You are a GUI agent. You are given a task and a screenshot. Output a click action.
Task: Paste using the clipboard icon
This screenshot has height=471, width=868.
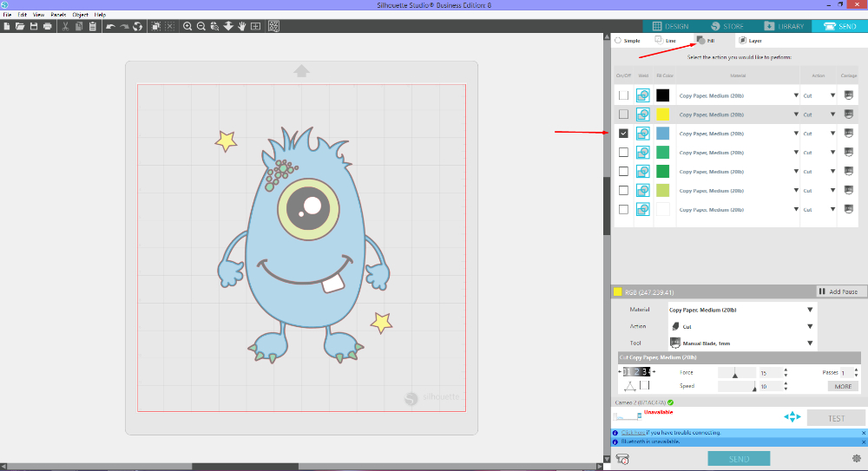(x=93, y=26)
